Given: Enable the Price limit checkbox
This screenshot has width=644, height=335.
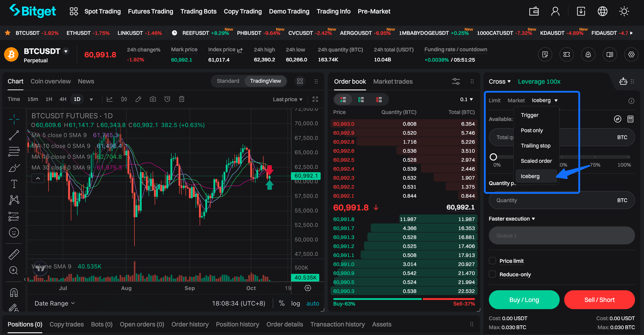Looking at the screenshot, I should pyautogui.click(x=492, y=261).
